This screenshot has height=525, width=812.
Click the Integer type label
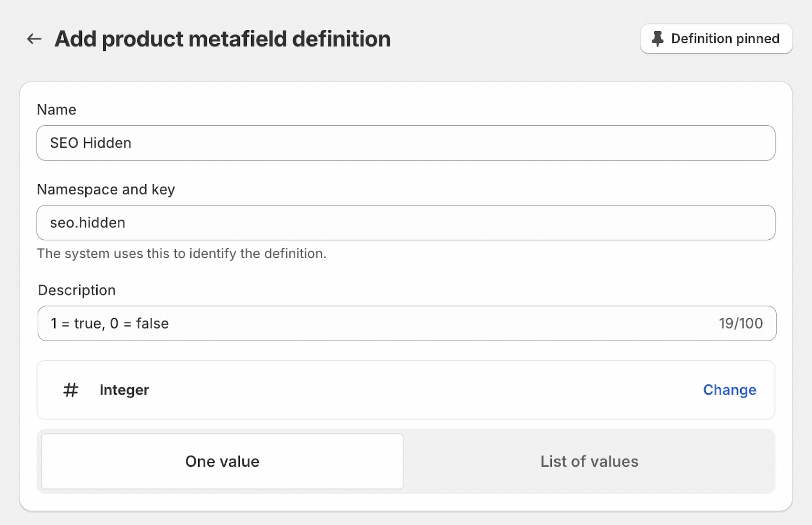pyautogui.click(x=124, y=390)
